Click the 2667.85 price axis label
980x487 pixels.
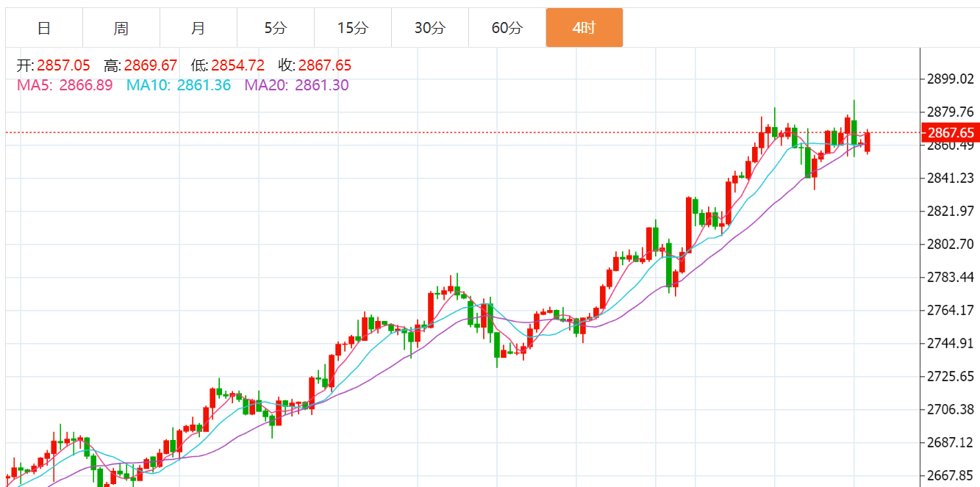tap(951, 475)
